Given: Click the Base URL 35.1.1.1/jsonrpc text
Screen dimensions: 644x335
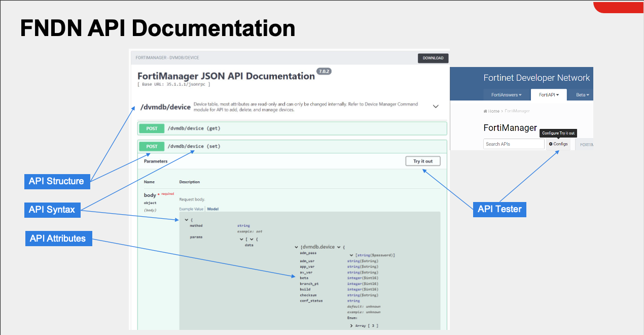Looking at the screenshot, I should (x=174, y=84).
